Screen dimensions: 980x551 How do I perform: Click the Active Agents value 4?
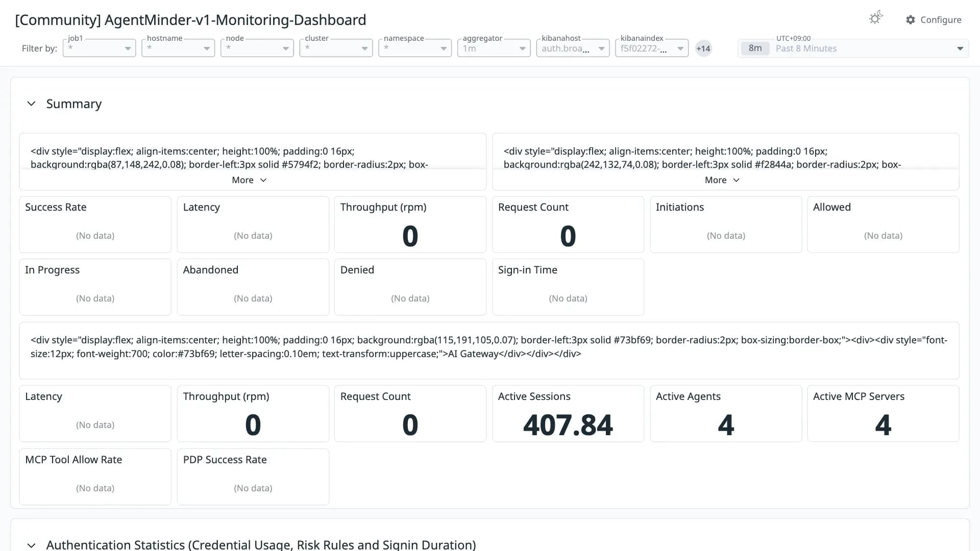pyautogui.click(x=725, y=425)
